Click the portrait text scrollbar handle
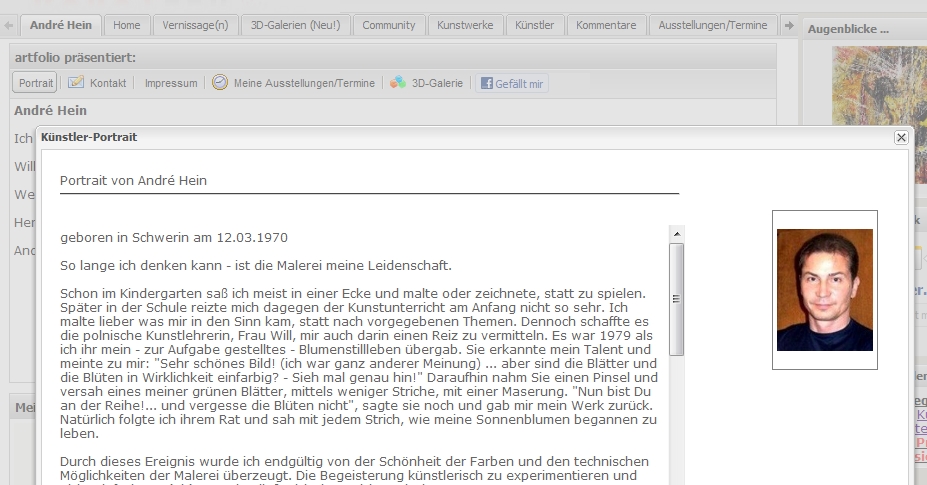This screenshot has height=485, width=927. tap(677, 298)
